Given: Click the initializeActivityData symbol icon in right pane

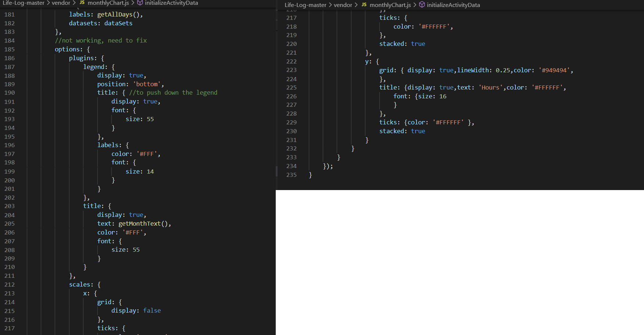Looking at the screenshot, I should click(x=422, y=5).
